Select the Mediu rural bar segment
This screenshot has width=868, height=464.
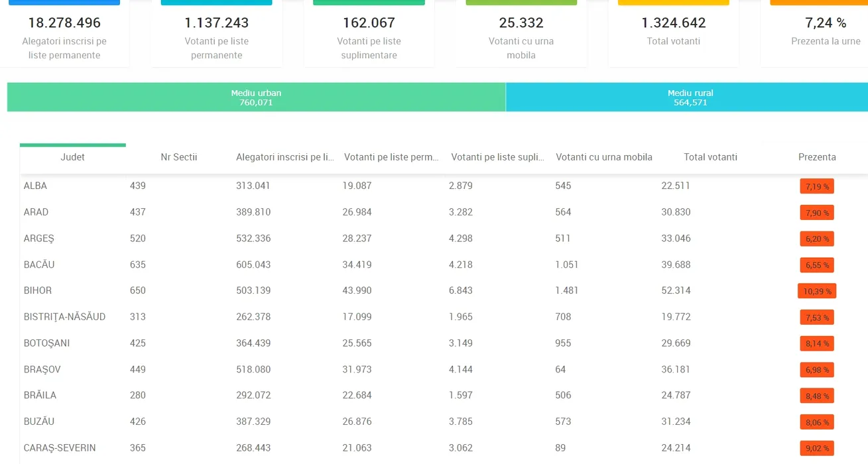pos(690,97)
